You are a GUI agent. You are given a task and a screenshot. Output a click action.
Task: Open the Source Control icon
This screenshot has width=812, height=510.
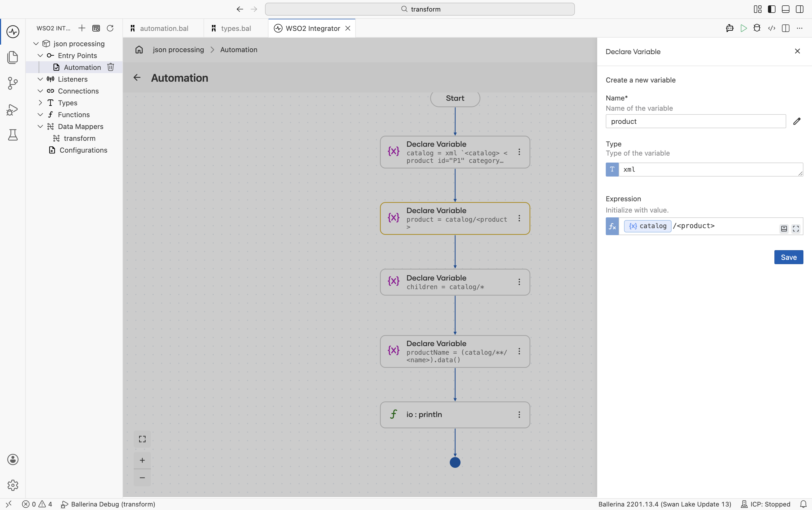(13, 83)
